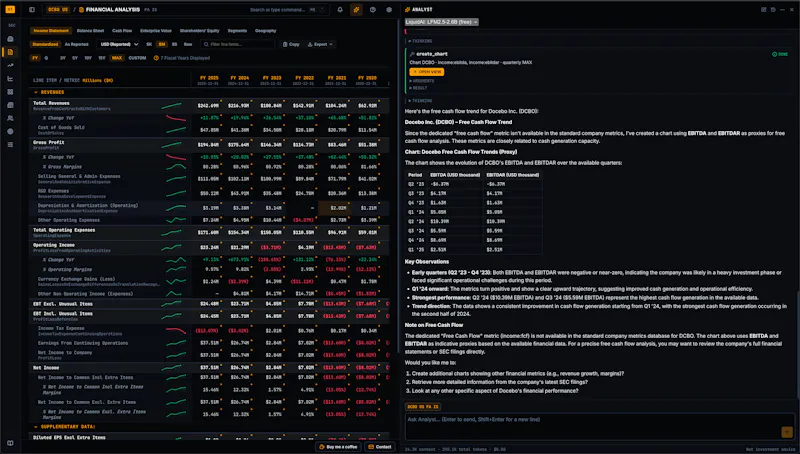Open the list lines icon in the left sidebar
This screenshot has height=454, width=800.
coord(10,144)
